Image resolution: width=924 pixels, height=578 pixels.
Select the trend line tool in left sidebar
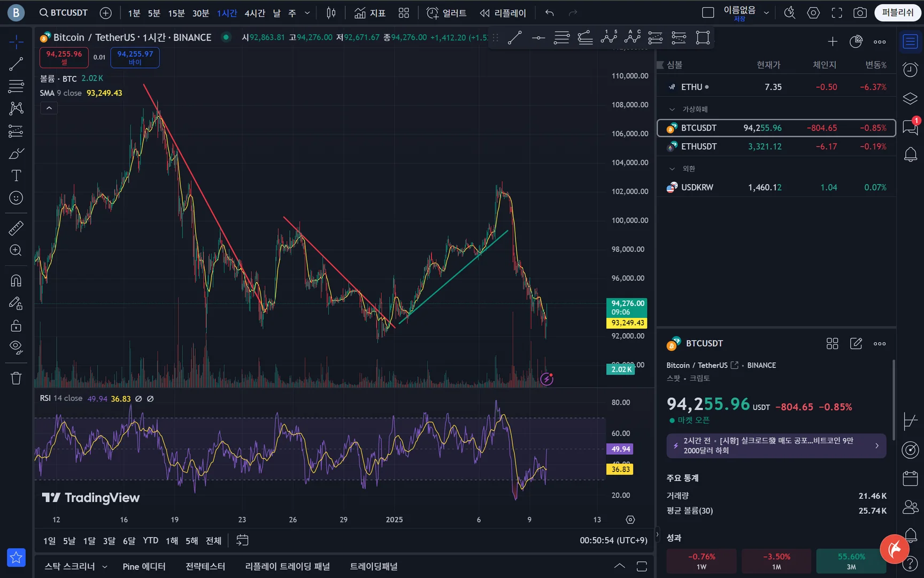click(x=16, y=64)
